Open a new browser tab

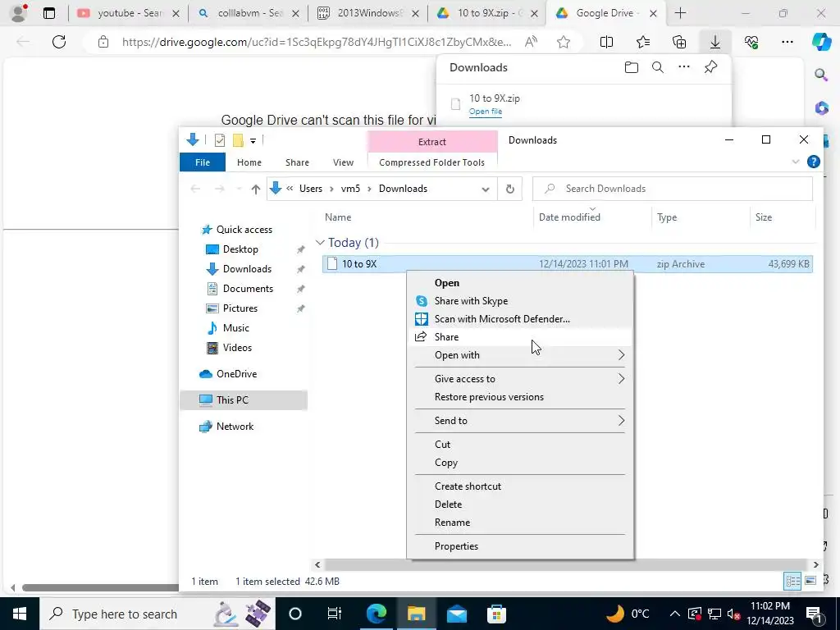coord(680,13)
